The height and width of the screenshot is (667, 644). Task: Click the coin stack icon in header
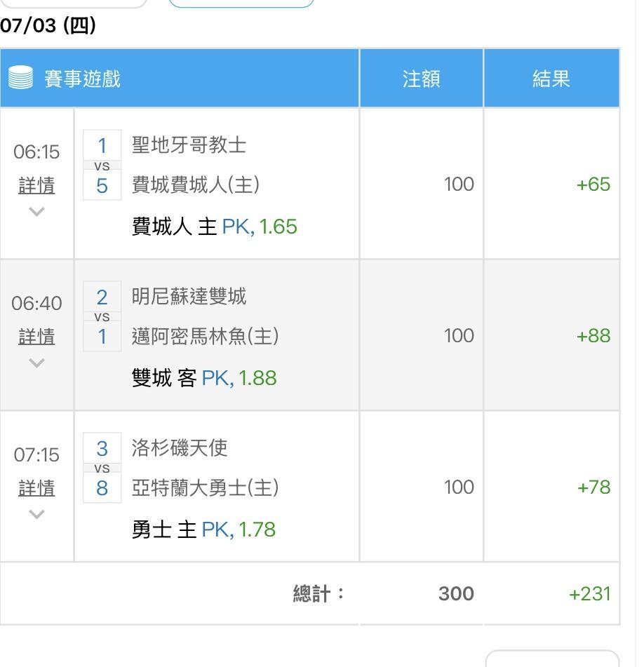[x=20, y=77]
